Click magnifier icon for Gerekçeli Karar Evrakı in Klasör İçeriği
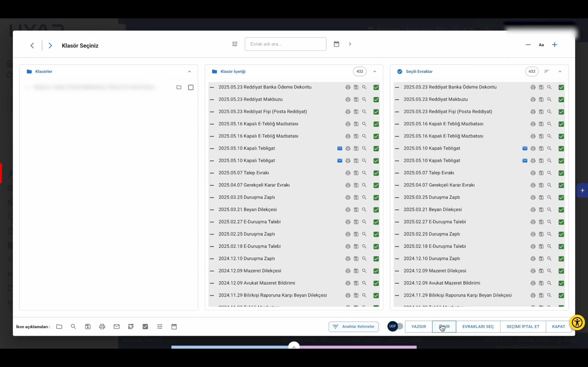Image resolution: width=588 pixels, height=367 pixels. 364,185
